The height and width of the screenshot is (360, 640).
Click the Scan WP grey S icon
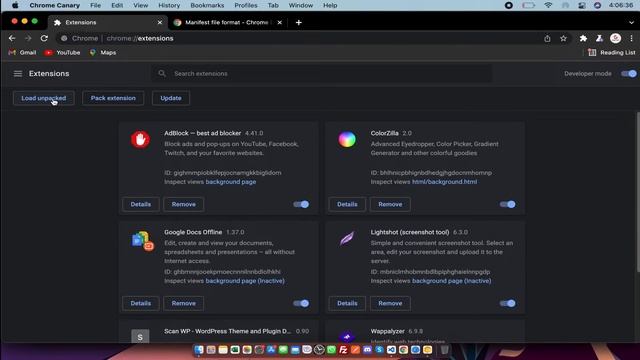click(140, 337)
